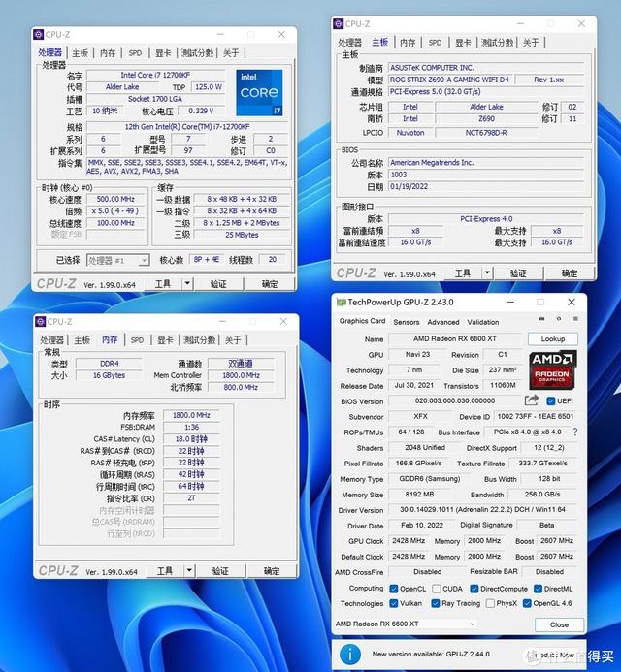Click the Memory Type GDDR6 (Samsung) value

429,478
